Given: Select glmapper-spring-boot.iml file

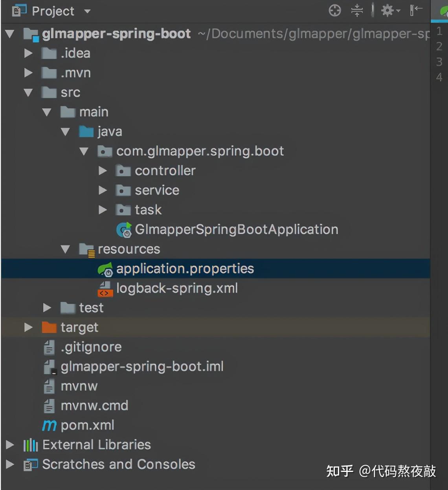Looking at the screenshot, I should coord(142,367).
